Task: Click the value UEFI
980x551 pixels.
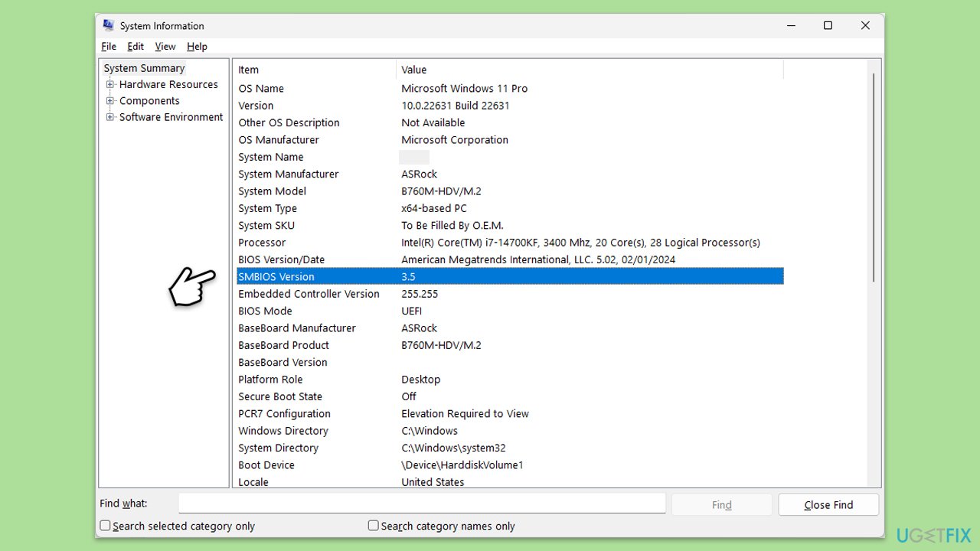Action: 411,311
